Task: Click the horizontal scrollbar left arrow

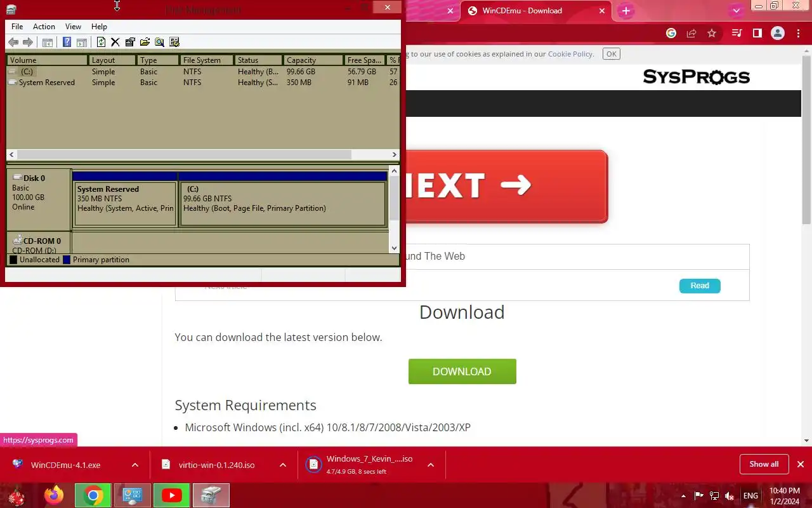Action: coord(11,154)
